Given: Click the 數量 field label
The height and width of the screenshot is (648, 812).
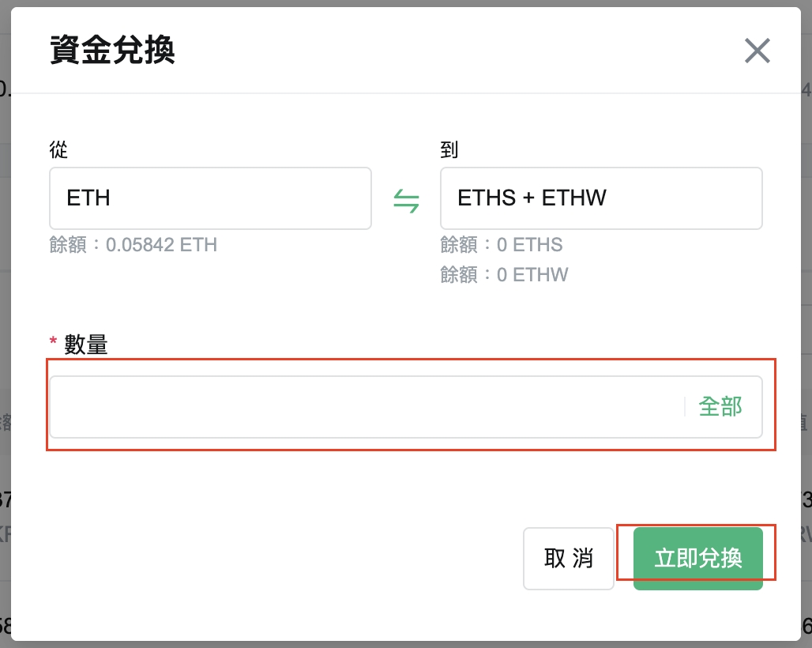Looking at the screenshot, I should pos(86,345).
